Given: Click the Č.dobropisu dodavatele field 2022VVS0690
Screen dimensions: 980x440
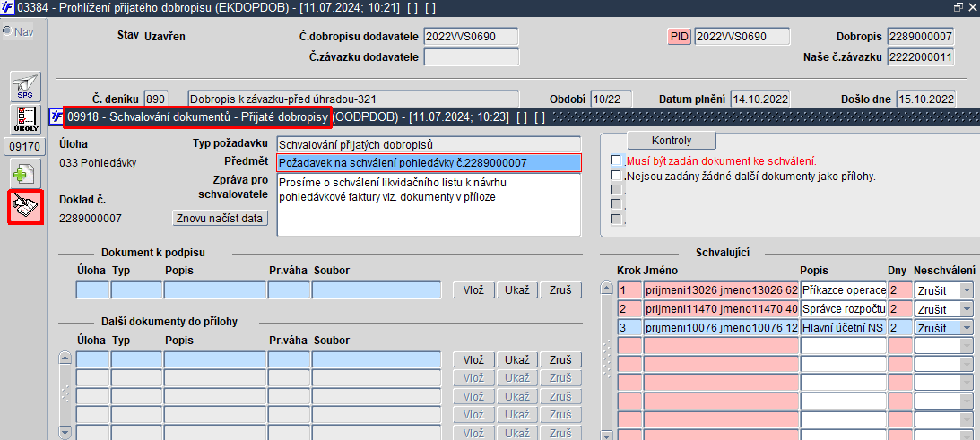Looking at the screenshot, I should click(x=472, y=37).
